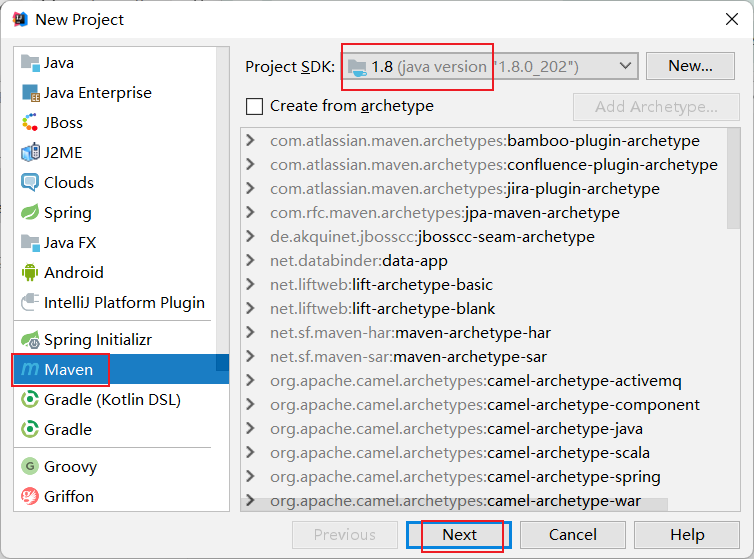Viewport: 754px width, 559px height.
Task: Expand lift-archetype-blank entry
Action: pyautogui.click(x=250, y=308)
